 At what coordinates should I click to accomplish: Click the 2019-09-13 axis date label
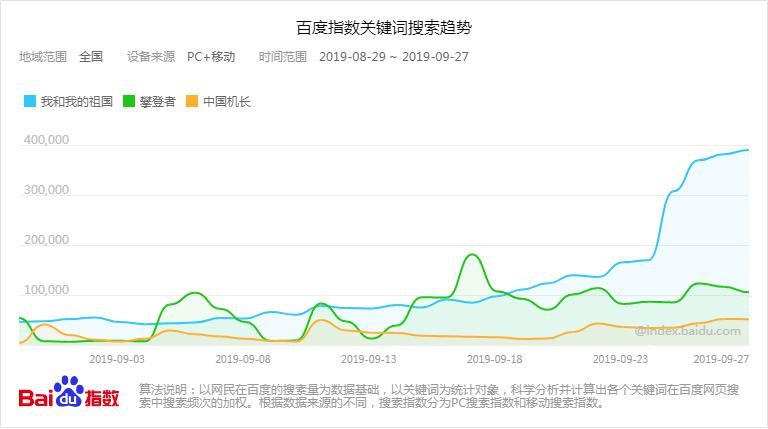click(x=369, y=357)
